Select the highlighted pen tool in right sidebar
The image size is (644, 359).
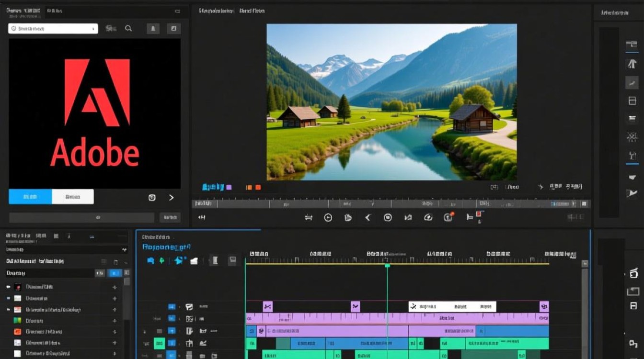(632, 82)
